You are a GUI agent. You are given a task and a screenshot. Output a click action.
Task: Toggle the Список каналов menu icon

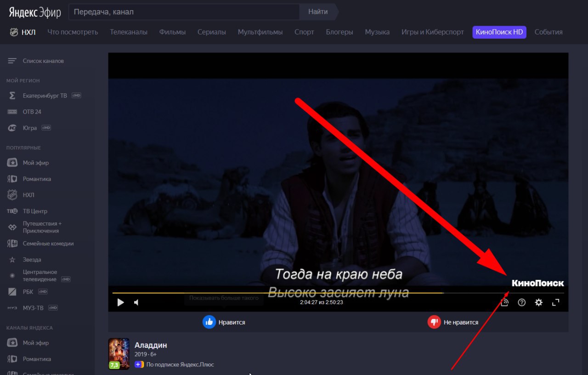click(12, 61)
